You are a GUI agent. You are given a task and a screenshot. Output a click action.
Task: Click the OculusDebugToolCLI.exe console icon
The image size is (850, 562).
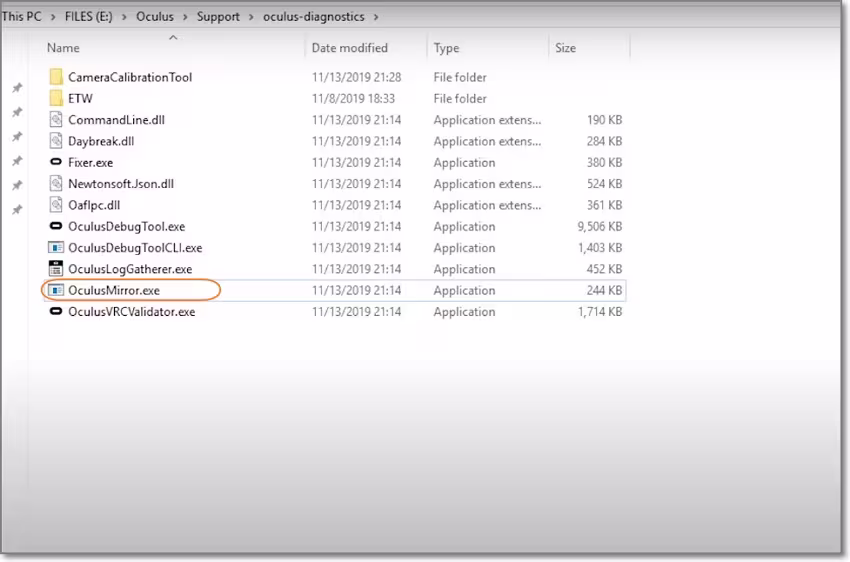[x=56, y=248]
